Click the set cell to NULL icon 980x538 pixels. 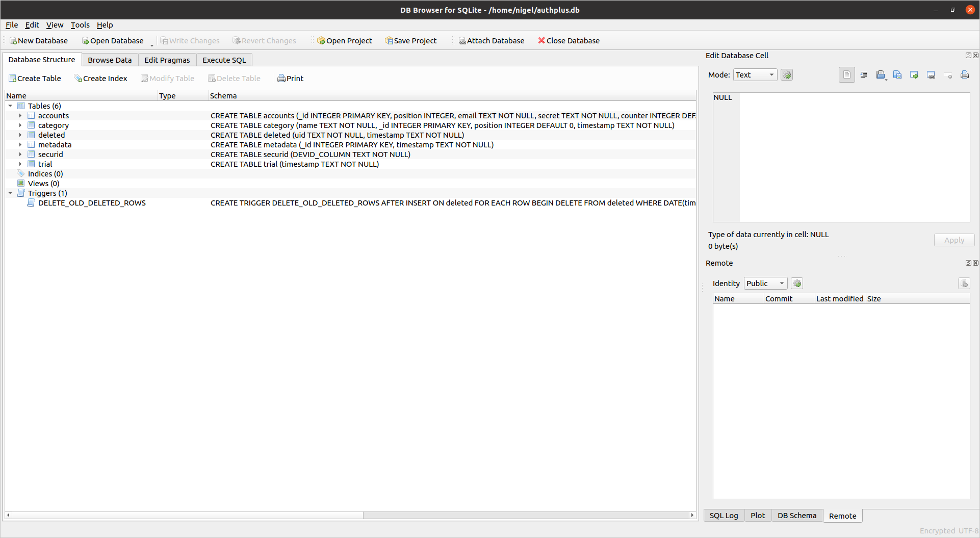click(948, 75)
